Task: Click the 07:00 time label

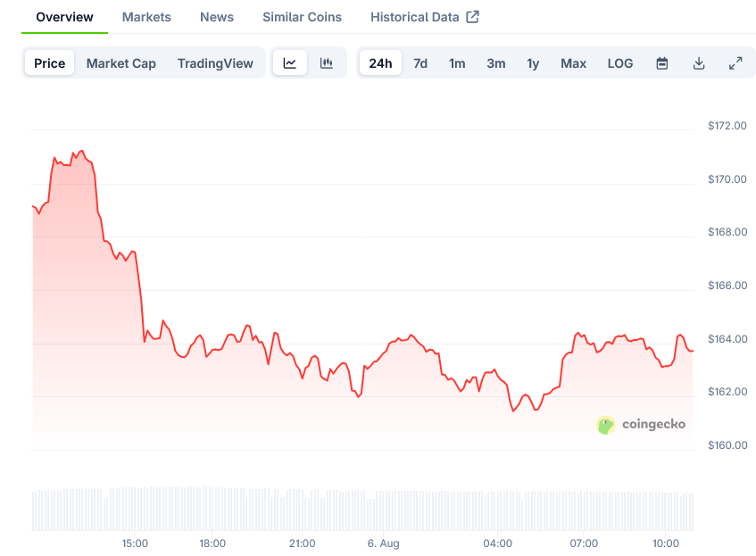Action: click(x=584, y=544)
